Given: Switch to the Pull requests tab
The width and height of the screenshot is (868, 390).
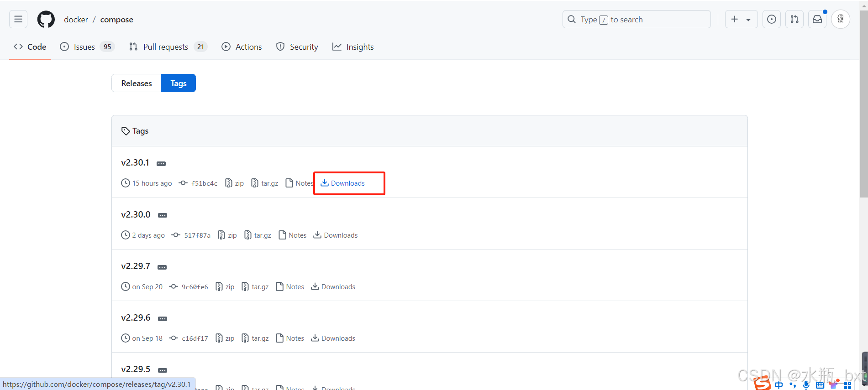Looking at the screenshot, I should [x=168, y=47].
